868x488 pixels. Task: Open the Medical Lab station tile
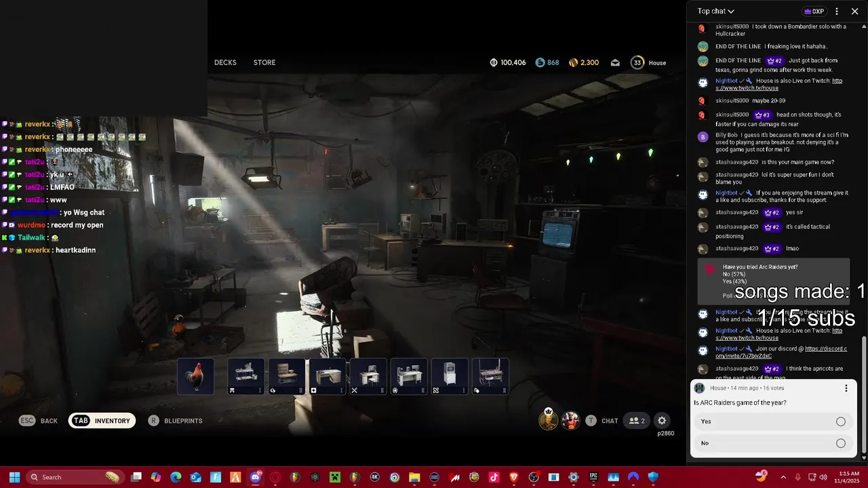coord(327,376)
